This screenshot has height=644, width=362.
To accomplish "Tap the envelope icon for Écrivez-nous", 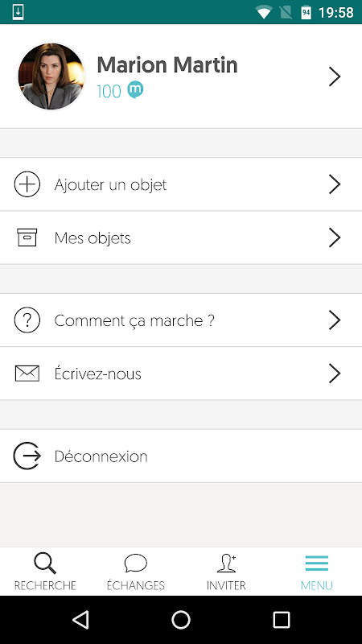I will [27, 374].
